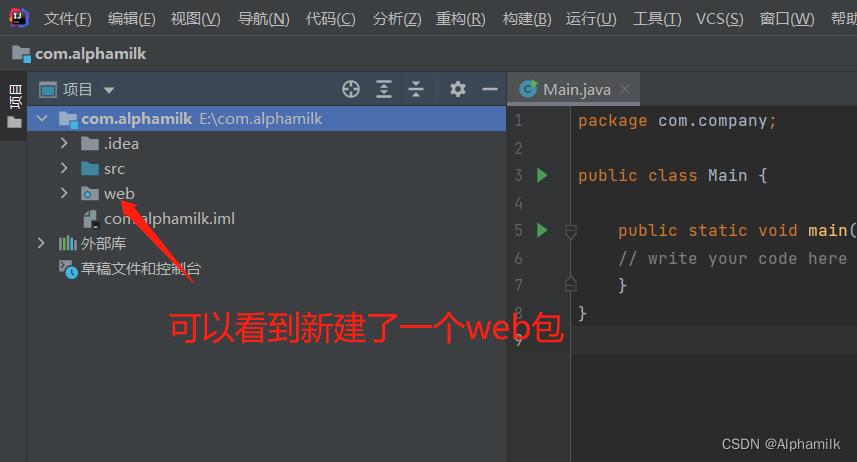Click the IntelliJ IDEA logo icon
This screenshot has height=462, width=857.
(19, 17)
